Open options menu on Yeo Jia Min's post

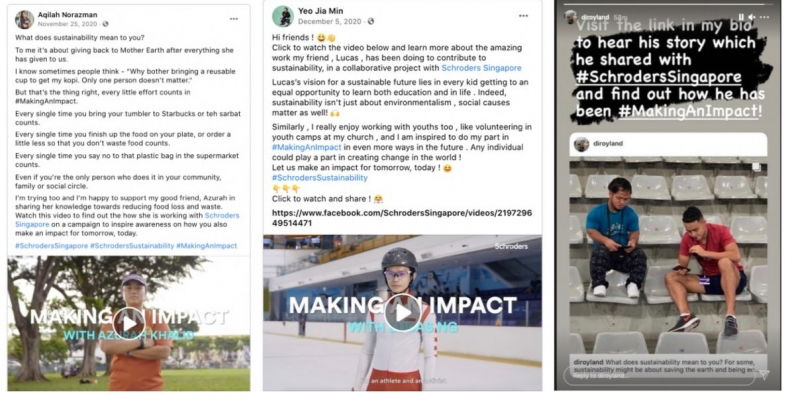[523, 16]
